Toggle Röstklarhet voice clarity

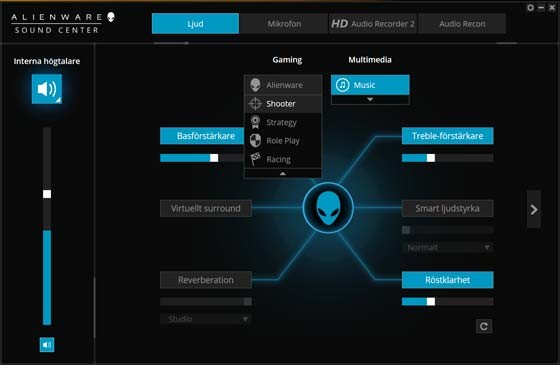point(448,280)
